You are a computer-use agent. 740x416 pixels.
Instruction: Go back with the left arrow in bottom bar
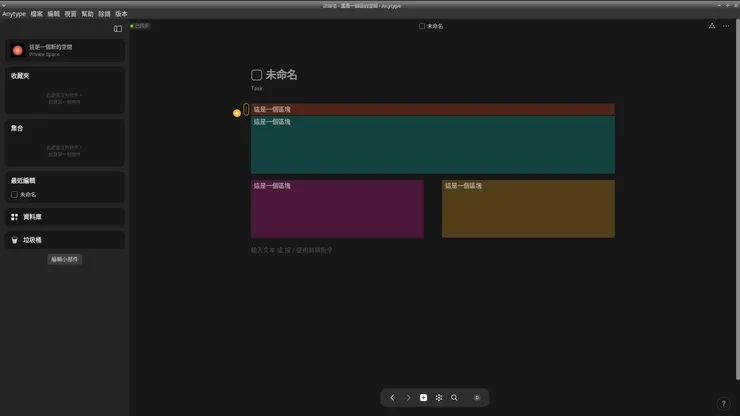coord(392,398)
